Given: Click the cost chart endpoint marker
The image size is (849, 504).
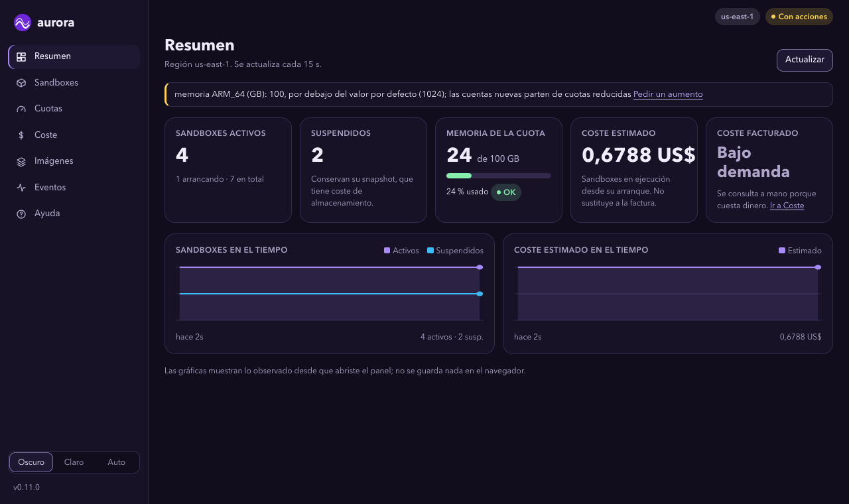Looking at the screenshot, I should point(818,267).
